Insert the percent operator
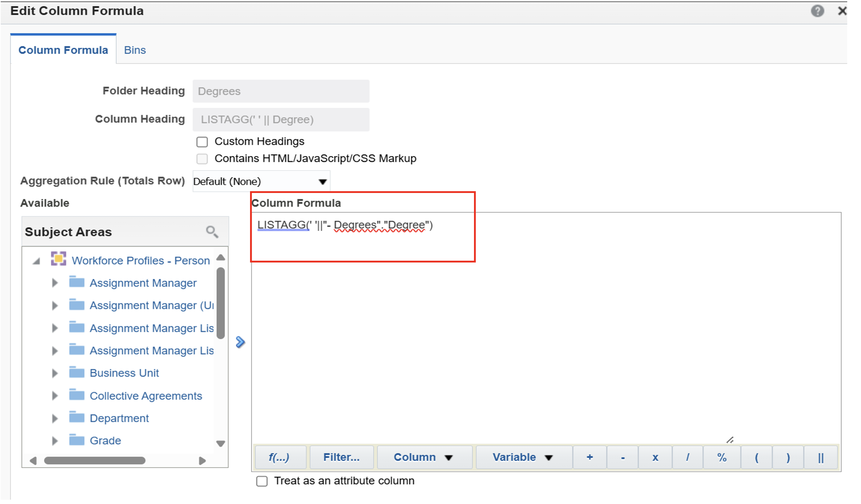 (722, 457)
